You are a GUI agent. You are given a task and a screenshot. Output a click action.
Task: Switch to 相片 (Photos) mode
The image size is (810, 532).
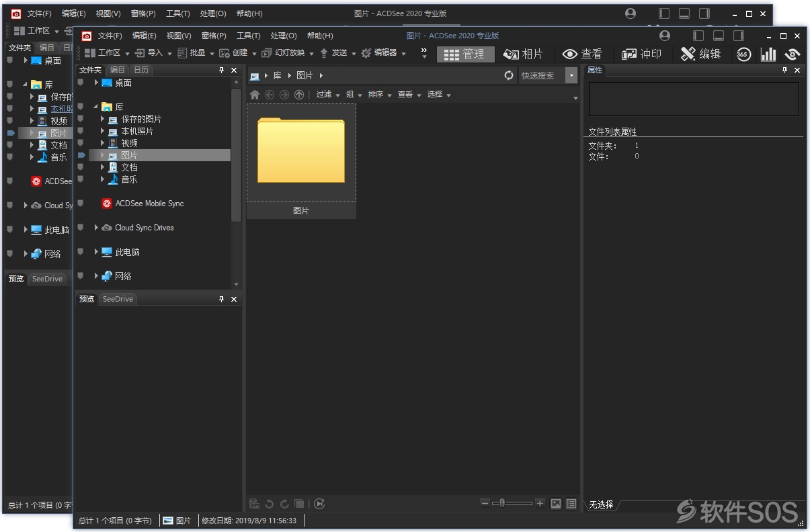click(x=523, y=54)
